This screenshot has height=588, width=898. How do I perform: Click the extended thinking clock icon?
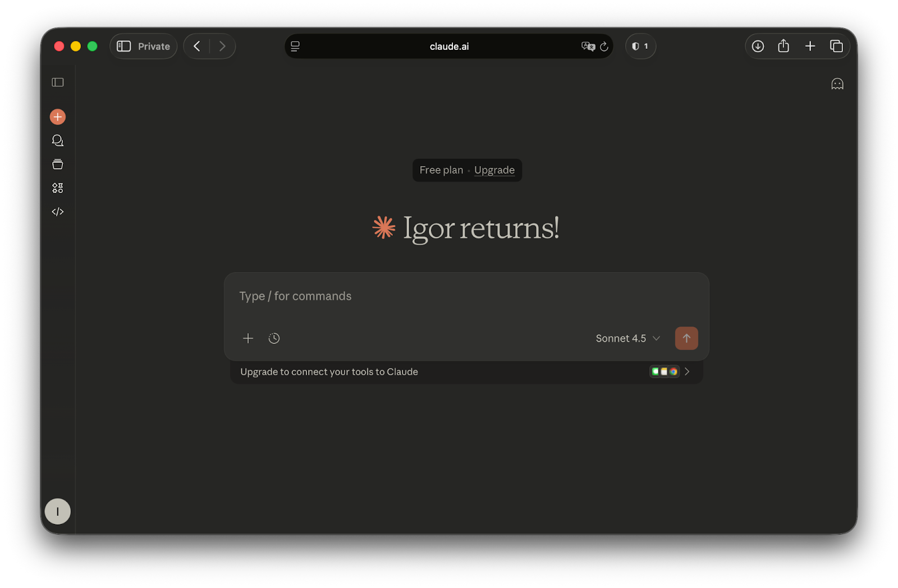[274, 338]
